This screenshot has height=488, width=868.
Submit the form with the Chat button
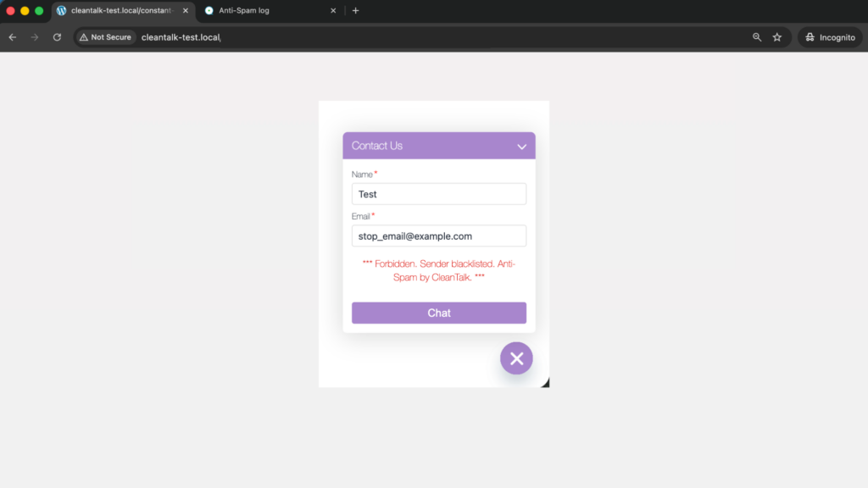(x=439, y=313)
